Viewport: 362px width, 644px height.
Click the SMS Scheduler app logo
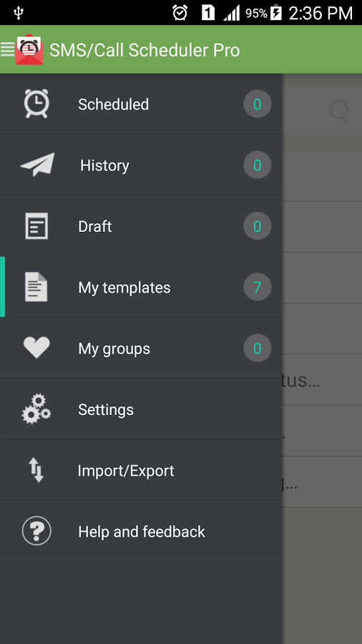pos(29,49)
